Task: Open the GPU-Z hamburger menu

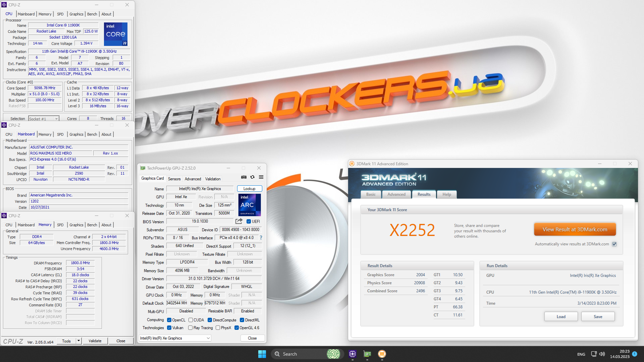Action: click(261, 177)
